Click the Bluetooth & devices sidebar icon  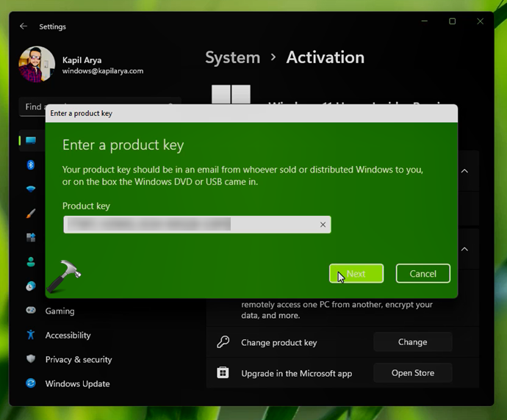pos(31,165)
